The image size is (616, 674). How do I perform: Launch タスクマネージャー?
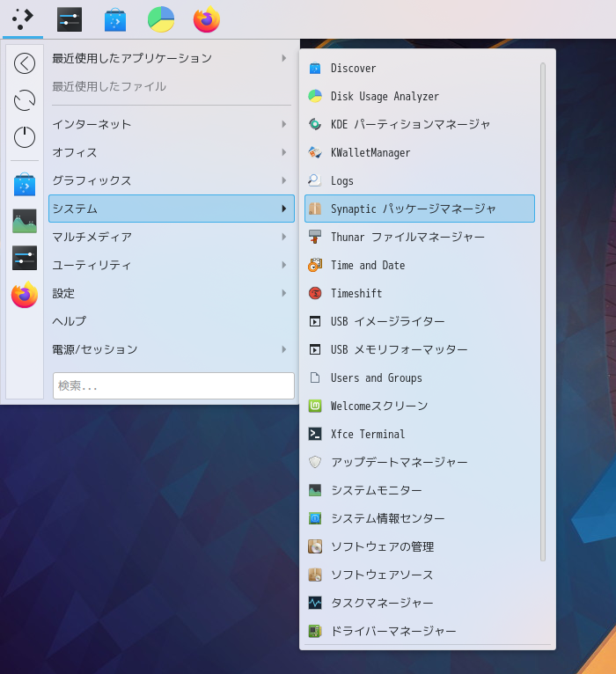[420, 603]
